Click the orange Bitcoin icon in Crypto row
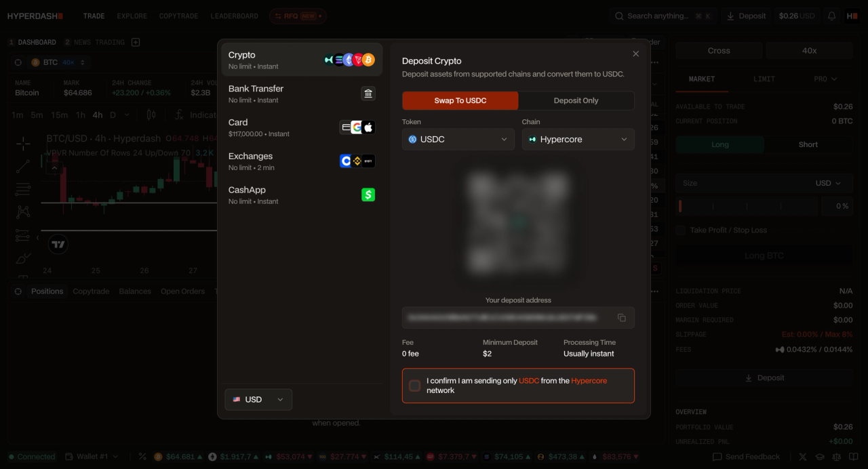This screenshot has width=868, height=469. click(368, 60)
